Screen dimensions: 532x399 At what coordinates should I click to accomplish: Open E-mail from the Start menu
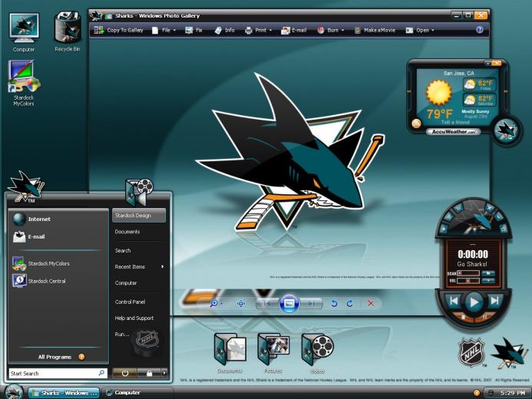click(56, 236)
